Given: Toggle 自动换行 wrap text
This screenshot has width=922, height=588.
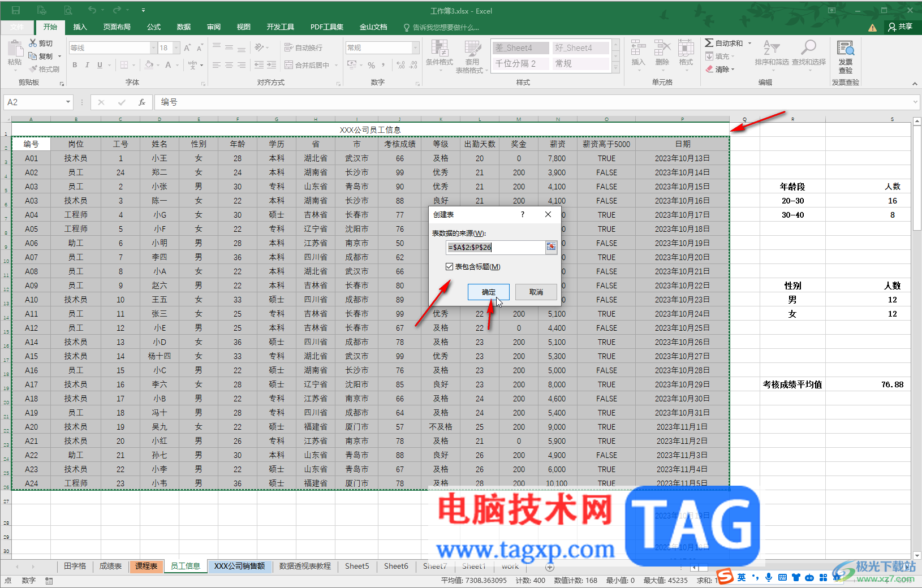Looking at the screenshot, I should [303, 47].
